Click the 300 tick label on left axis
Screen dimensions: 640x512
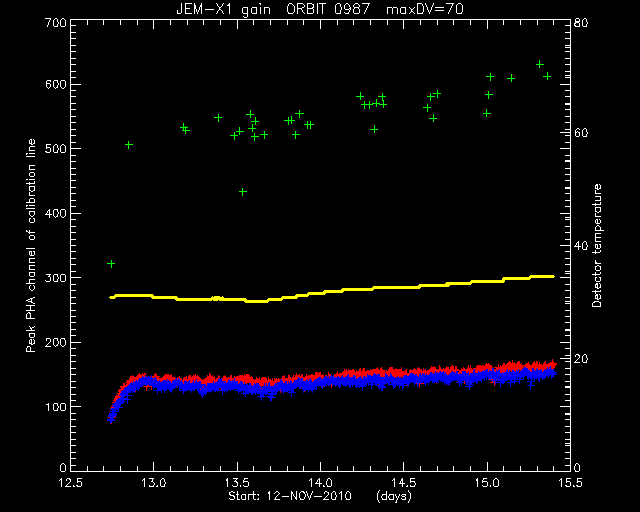[56, 278]
